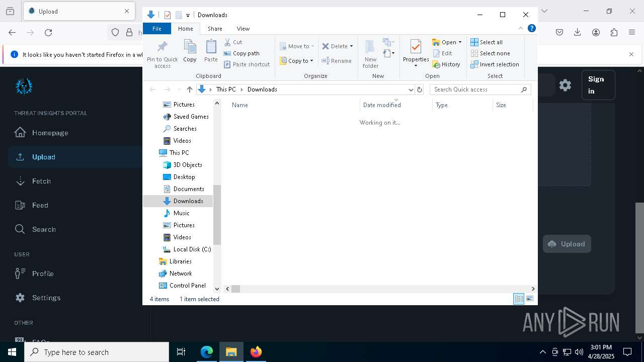The image size is (644, 362).
Task: Reload the Firefox page
Action: pos(48,32)
